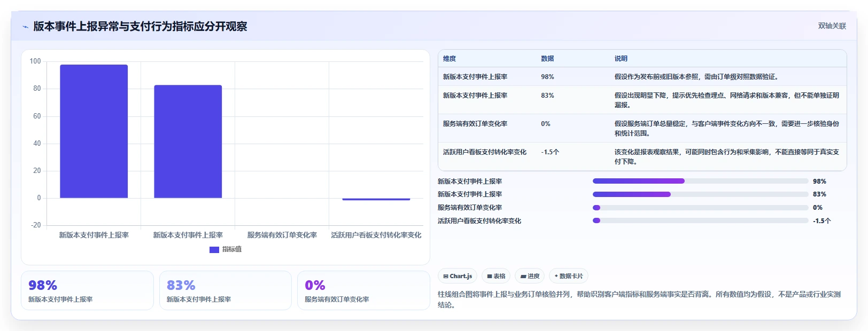Screen dimensions: 868x331
Task: Click the -1.5个 progress bar
Action: pos(701,220)
